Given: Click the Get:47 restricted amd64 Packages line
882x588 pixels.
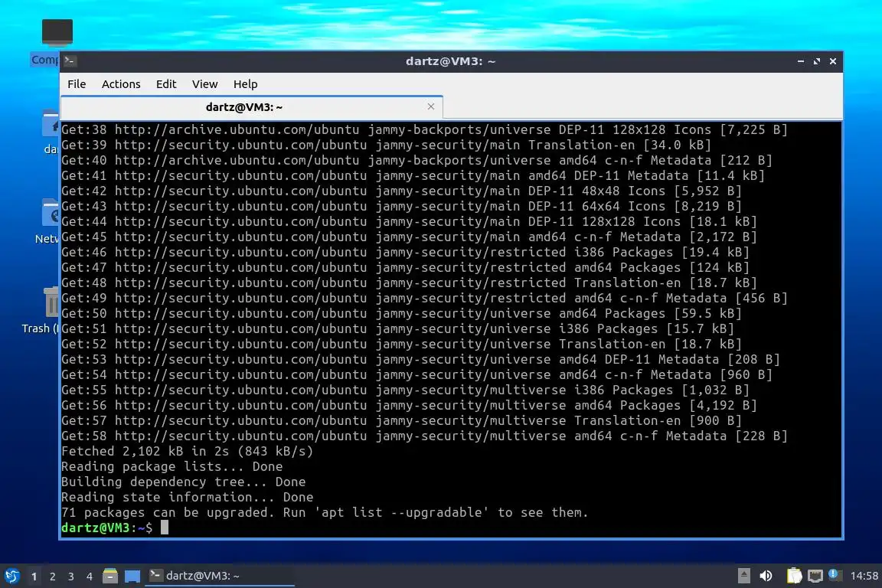Looking at the screenshot, I should point(405,267).
